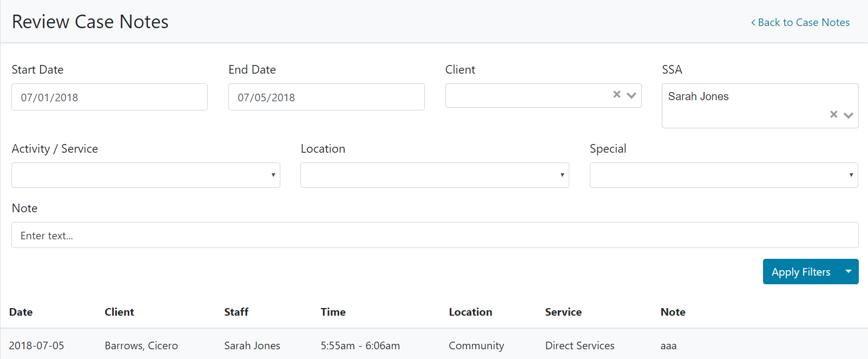The image size is (868, 359).
Task: Click the Time column header
Action: (333, 312)
